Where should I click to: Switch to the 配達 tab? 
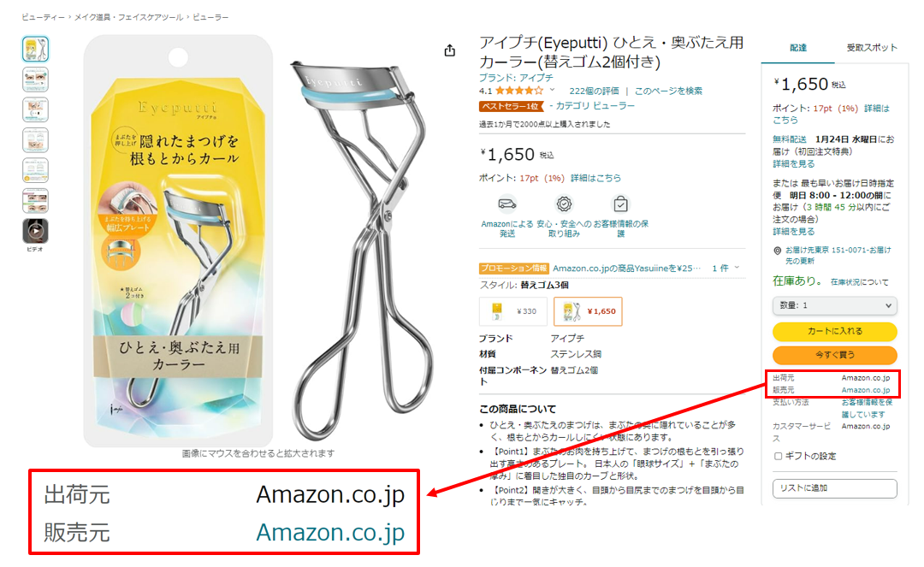pos(798,48)
